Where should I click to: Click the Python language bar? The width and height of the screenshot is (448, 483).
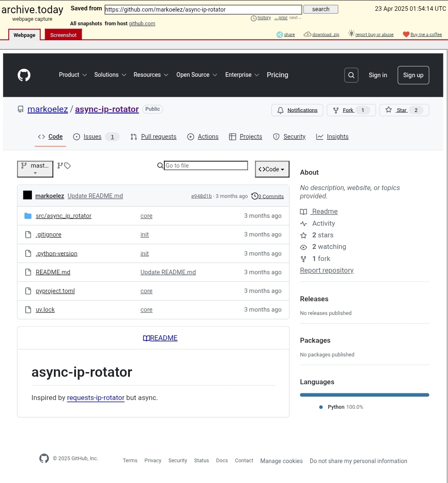coord(364,395)
